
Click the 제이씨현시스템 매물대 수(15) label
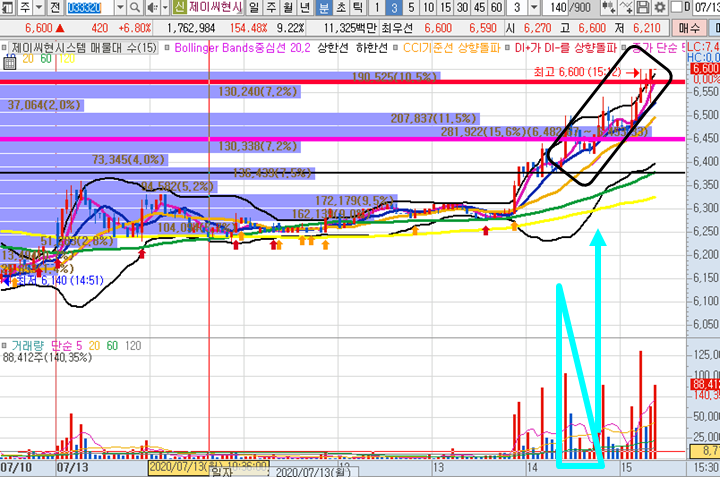84,48
